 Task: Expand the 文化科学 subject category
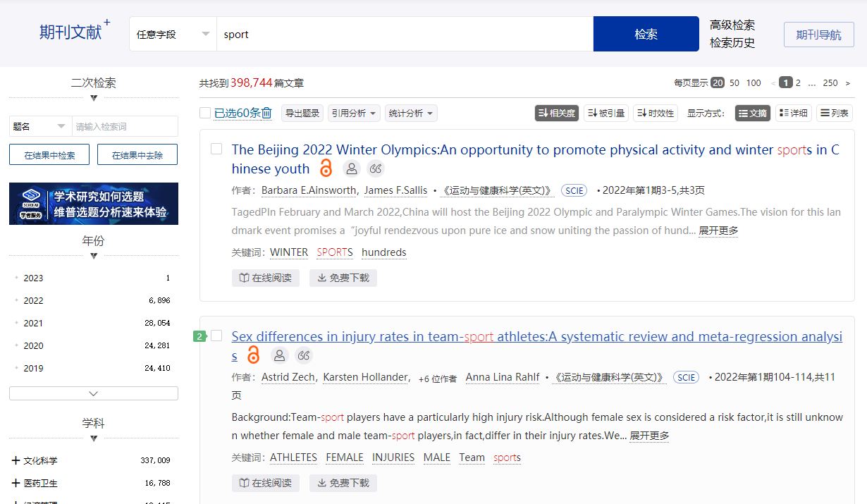click(x=16, y=460)
